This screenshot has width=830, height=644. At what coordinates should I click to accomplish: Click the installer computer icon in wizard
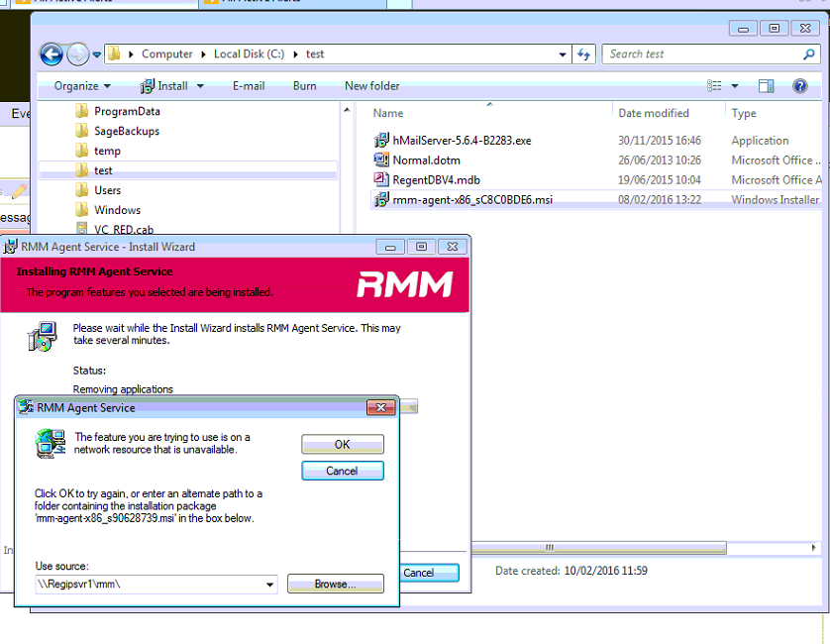[42, 336]
